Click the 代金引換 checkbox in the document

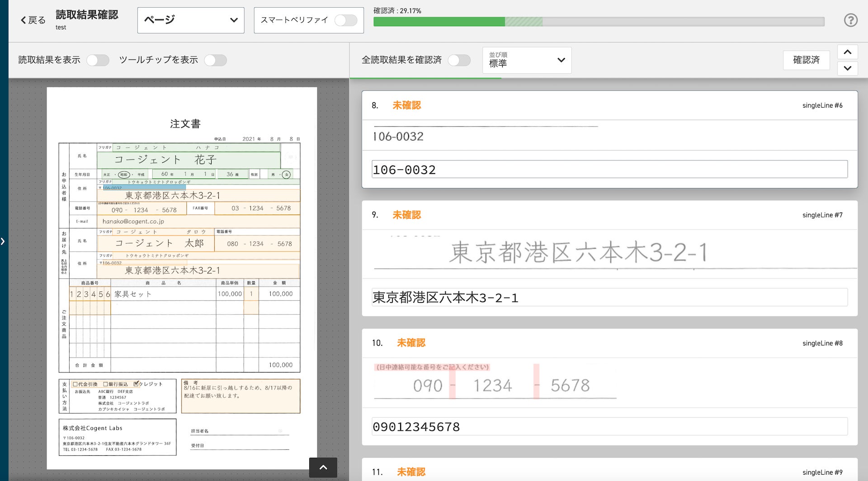(75, 384)
